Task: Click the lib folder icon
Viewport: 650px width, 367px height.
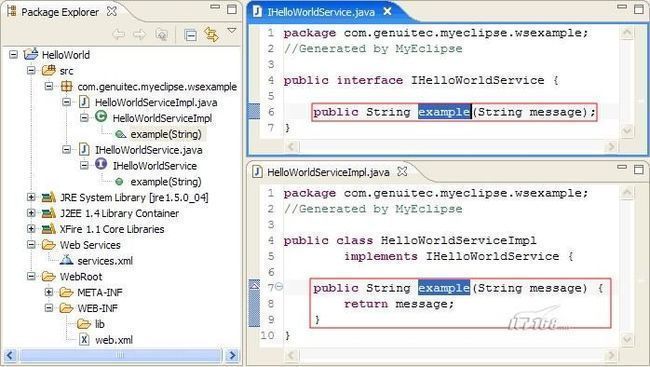Action: [x=84, y=323]
